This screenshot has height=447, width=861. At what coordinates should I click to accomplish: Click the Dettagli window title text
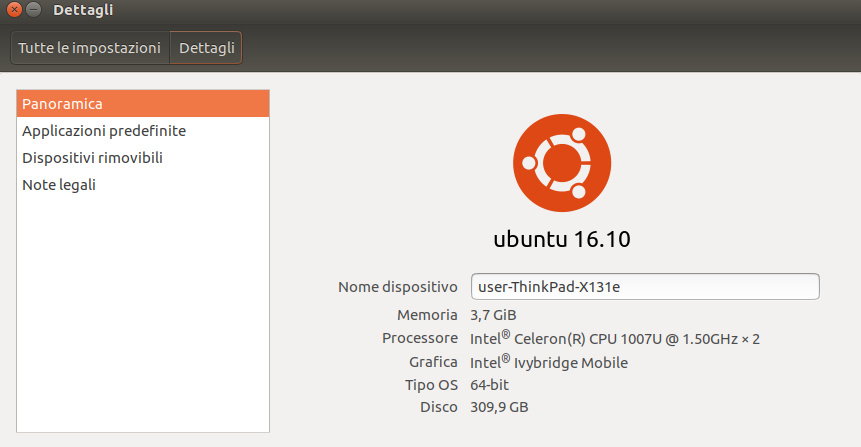[83, 10]
